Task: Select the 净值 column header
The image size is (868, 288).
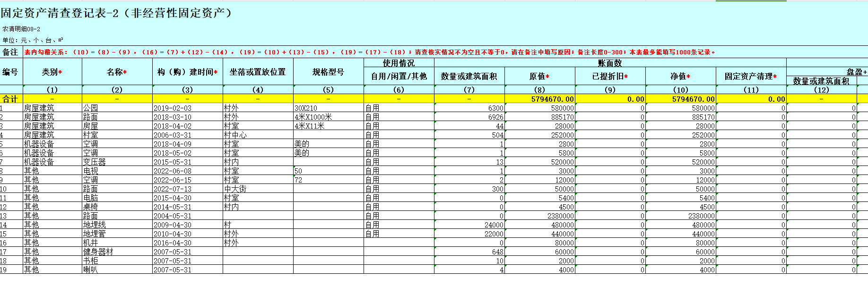Action: click(x=680, y=76)
